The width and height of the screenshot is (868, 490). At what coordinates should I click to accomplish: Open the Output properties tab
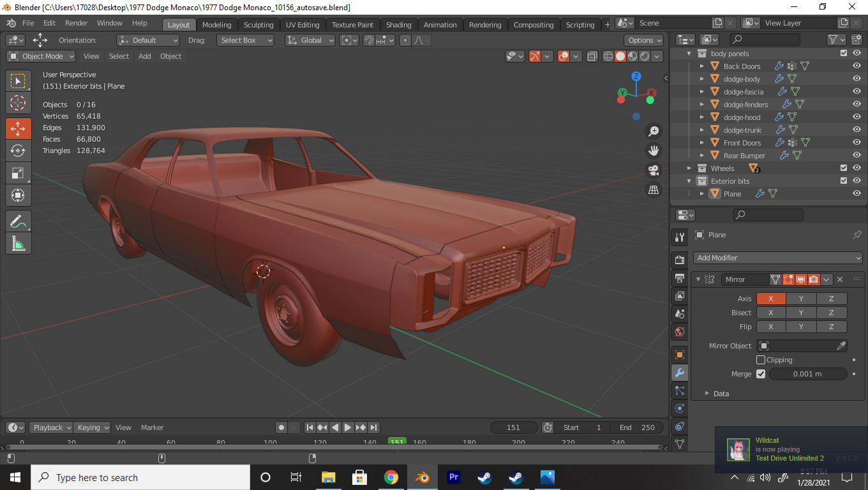tap(680, 278)
